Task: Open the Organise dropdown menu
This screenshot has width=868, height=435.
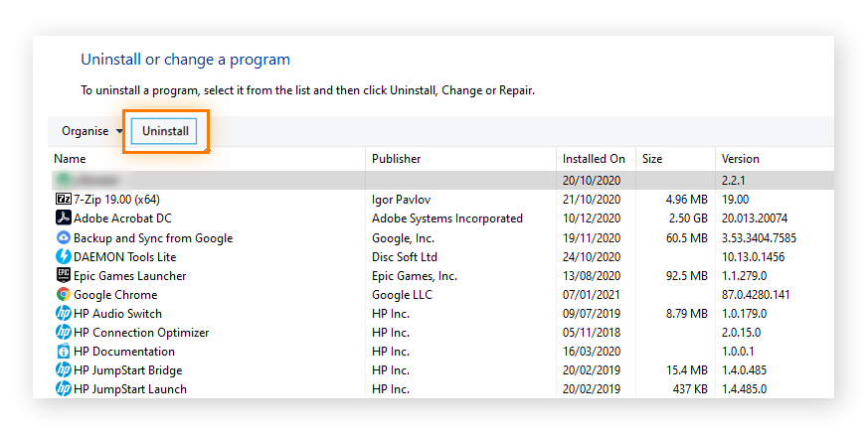Action: tap(91, 131)
